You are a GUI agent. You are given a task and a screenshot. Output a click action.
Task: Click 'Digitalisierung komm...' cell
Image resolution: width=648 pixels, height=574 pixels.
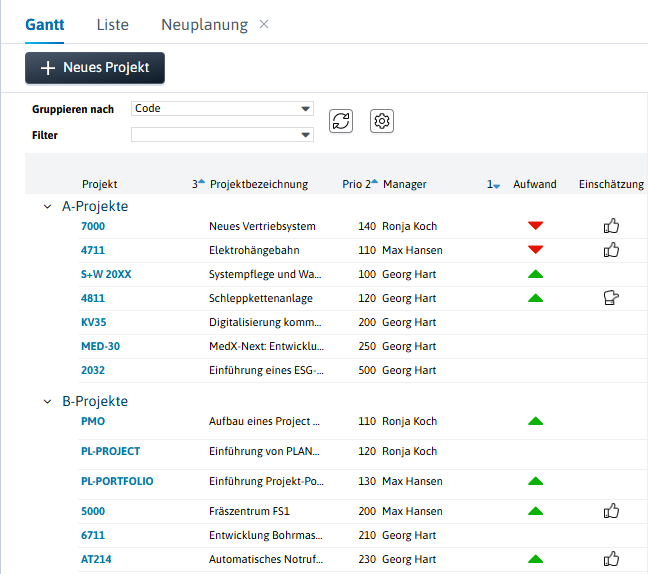[x=265, y=322]
